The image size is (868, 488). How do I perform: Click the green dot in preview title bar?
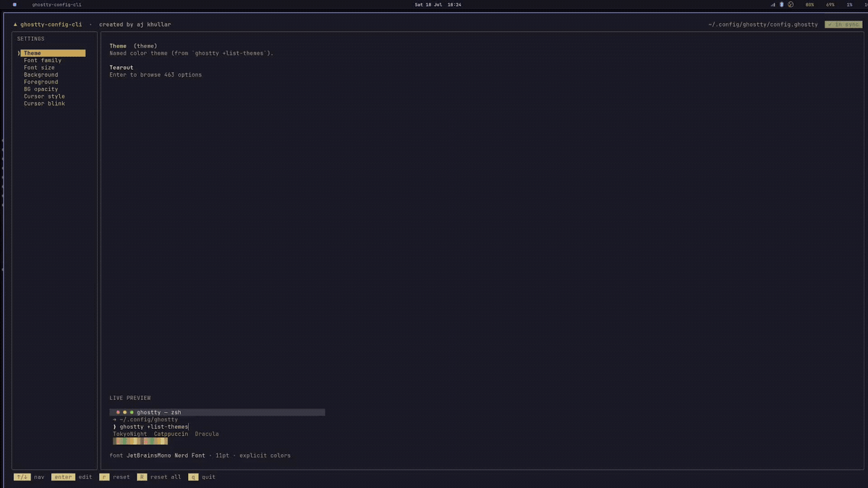pos(132,412)
